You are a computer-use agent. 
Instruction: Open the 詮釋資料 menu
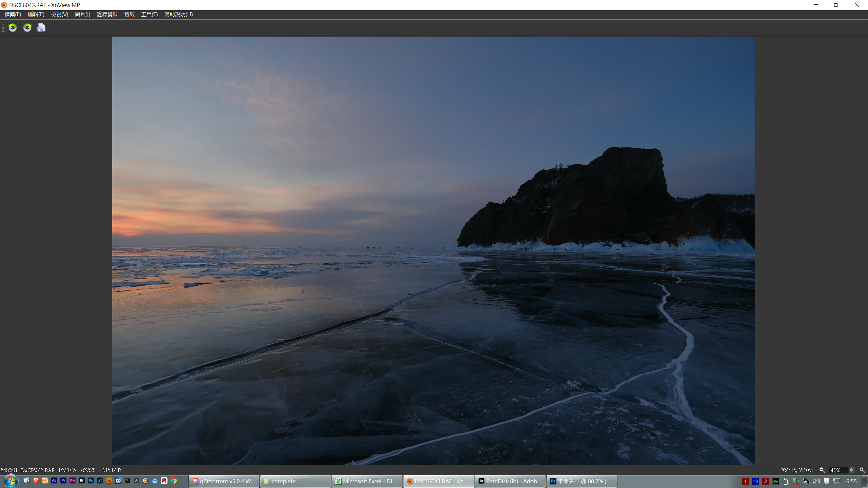pos(107,14)
